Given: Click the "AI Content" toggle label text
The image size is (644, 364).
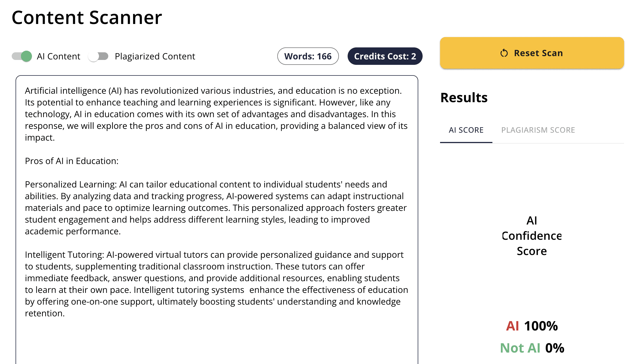Looking at the screenshot, I should click(x=58, y=56).
